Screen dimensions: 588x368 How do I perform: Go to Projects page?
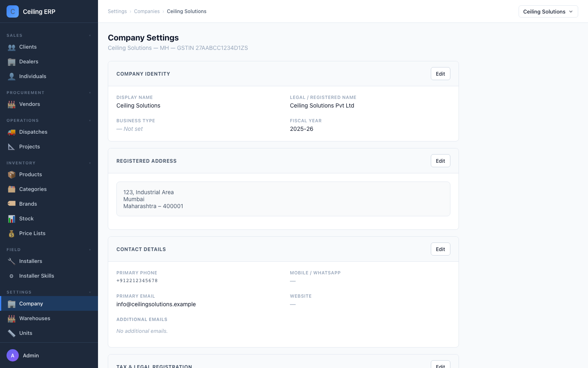coord(49,147)
